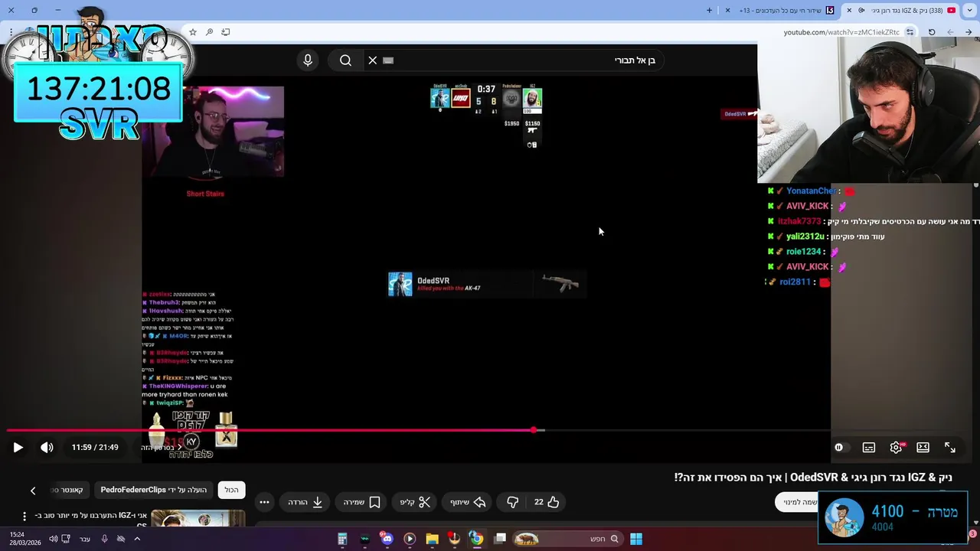Open media player taskbar icon
The image size is (980, 551).
click(410, 539)
